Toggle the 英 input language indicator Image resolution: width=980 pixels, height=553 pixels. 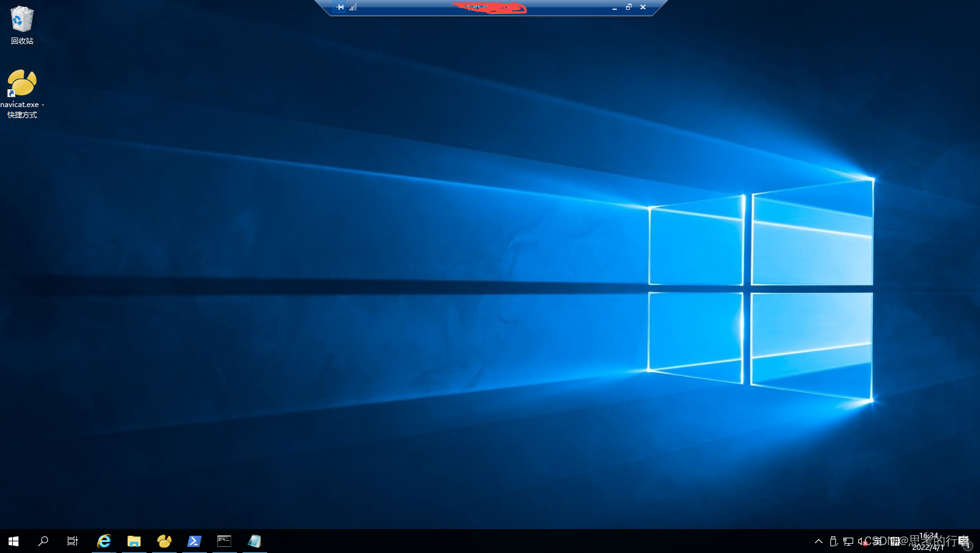coord(877,541)
